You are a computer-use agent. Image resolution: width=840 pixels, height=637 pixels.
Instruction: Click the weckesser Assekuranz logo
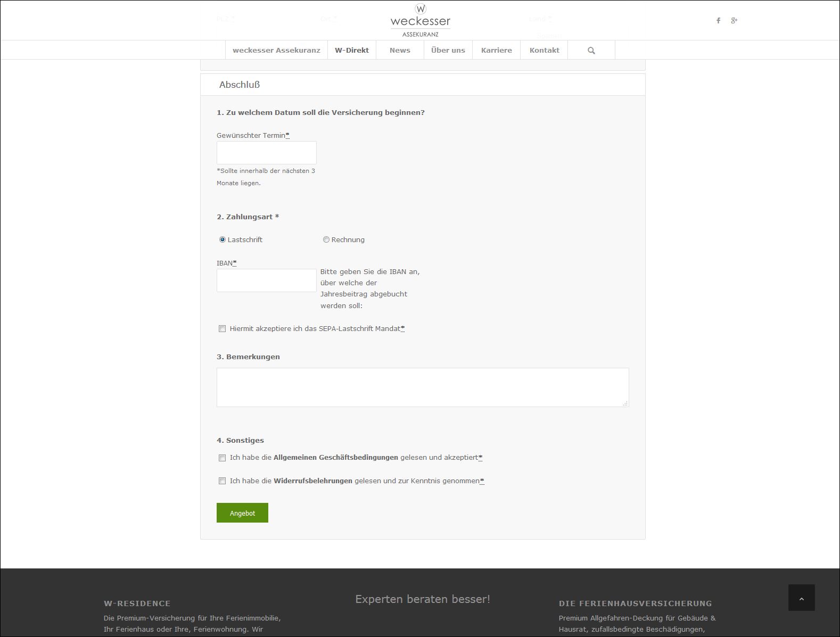pos(420,21)
